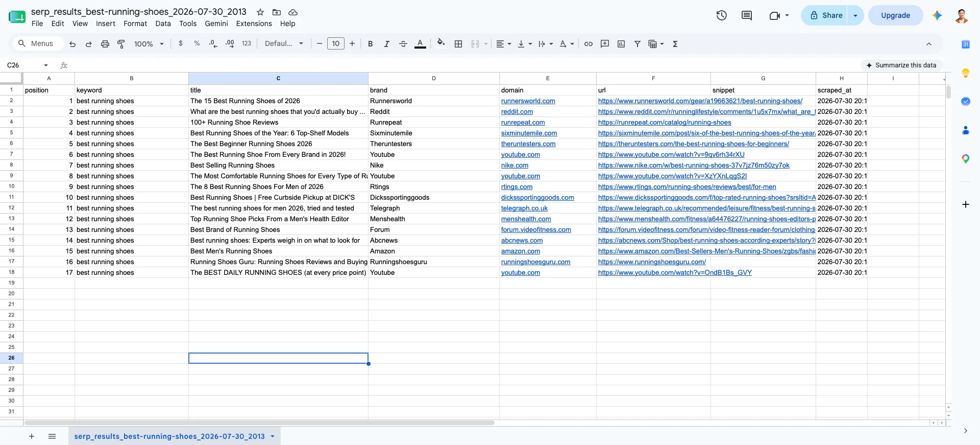Open Google Calendar side panel
980x445 pixels.
966,44
